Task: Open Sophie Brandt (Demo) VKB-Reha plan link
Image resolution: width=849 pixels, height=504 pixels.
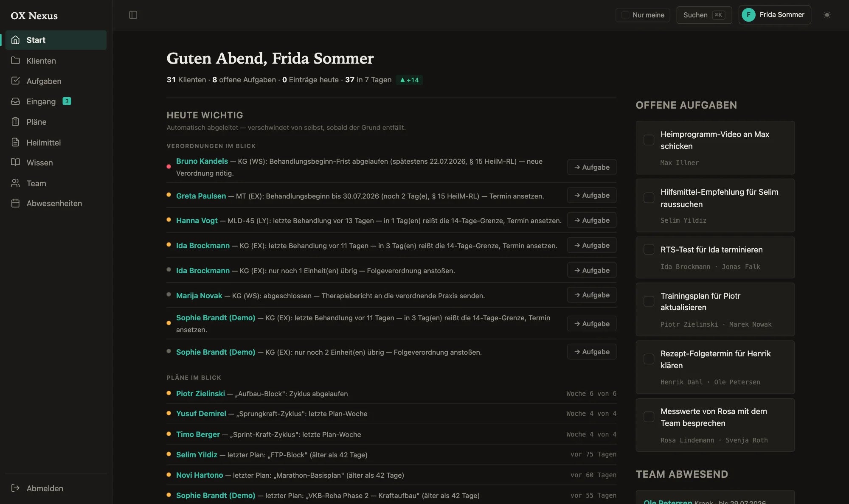Action: pyautogui.click(x=216, y=496)
